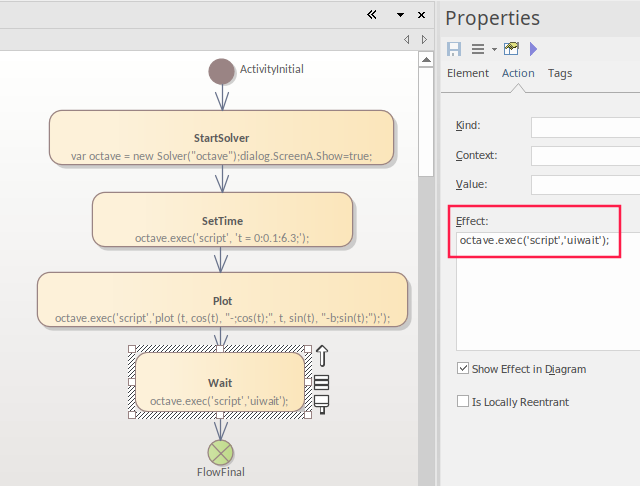The image size is (640, 486).
Task: Switch to the Element tab
Action: [x=467, y=73]
